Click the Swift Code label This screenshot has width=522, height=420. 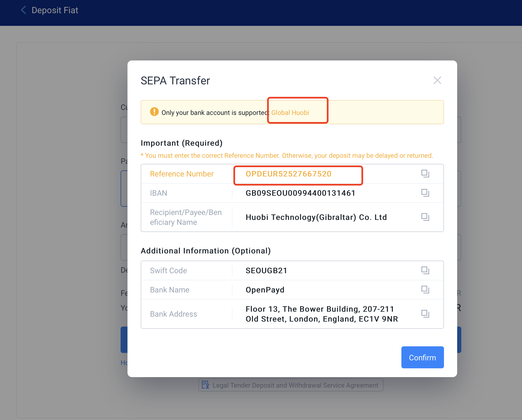pos(168,270)
